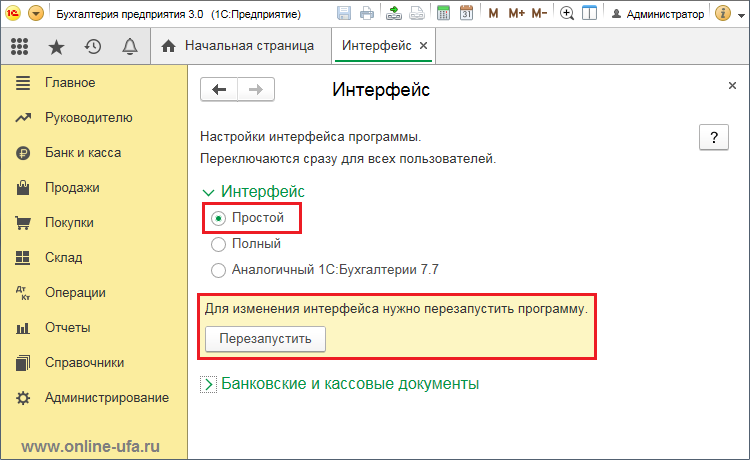Switch to Начальная страница tab
This screenshot has height=460, width=750.
pyautogui.click(x=241, y=46)
